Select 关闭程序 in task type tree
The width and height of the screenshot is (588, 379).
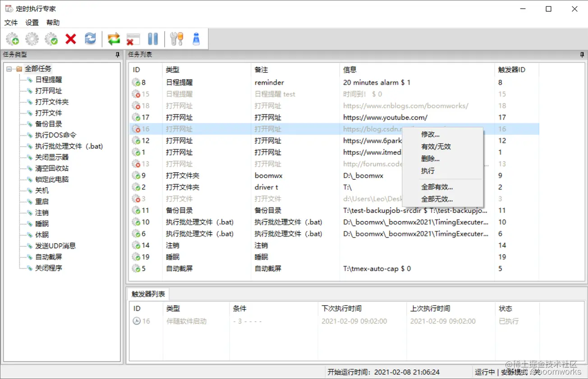49,268
